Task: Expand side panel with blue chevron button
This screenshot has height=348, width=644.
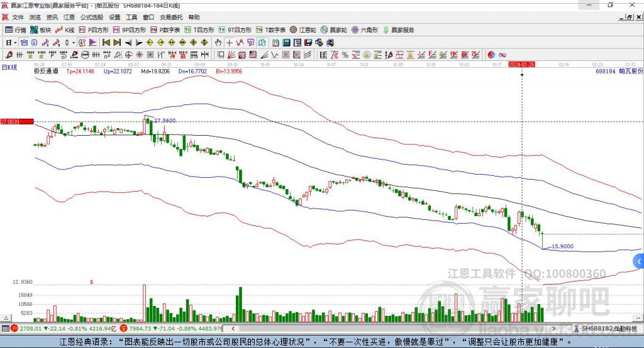Action: click(x=639, y=261)
